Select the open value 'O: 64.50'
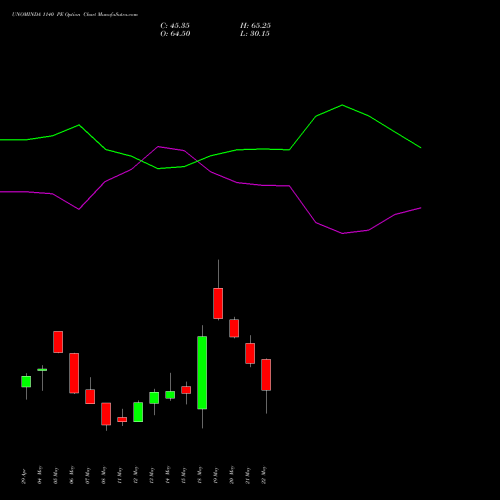This screenshot has width=500, height=500. pyautogui.click(x=175, y=34)
